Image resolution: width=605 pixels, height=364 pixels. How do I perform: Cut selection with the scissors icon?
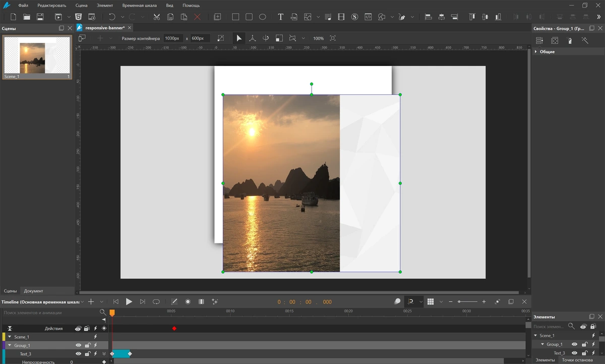(157, 17)
